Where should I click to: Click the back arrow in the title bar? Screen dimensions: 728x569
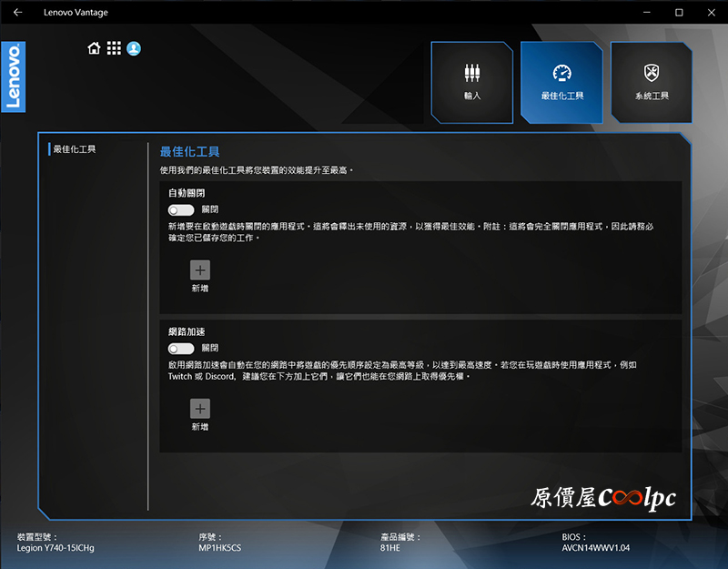tap(18, 13)
